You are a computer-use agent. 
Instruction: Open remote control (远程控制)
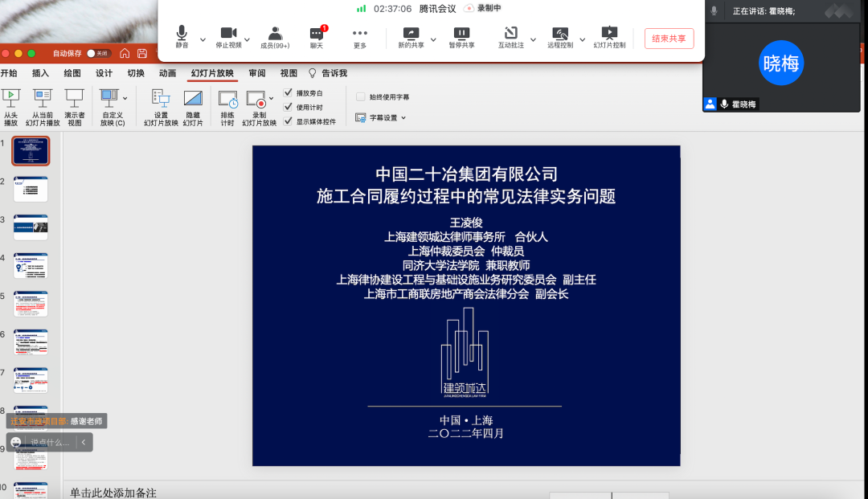[560, 36]
